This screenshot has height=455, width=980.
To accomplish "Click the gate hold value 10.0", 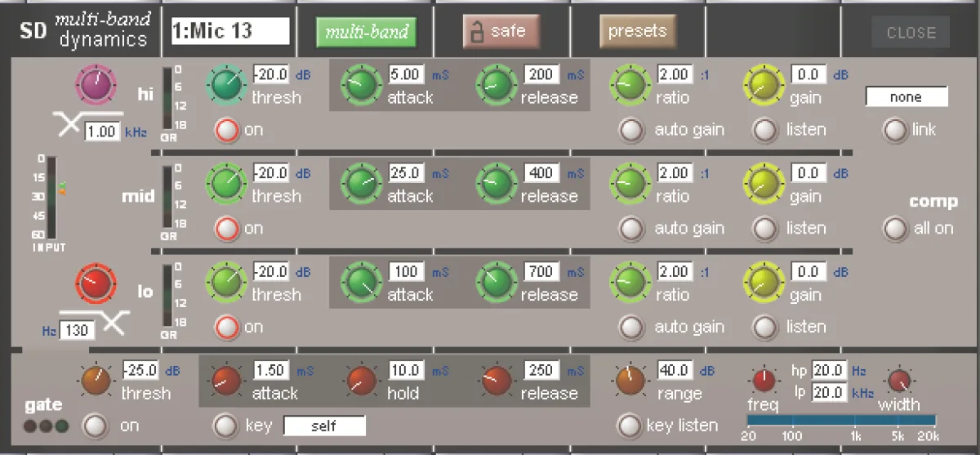I will (x=406, y=371).
